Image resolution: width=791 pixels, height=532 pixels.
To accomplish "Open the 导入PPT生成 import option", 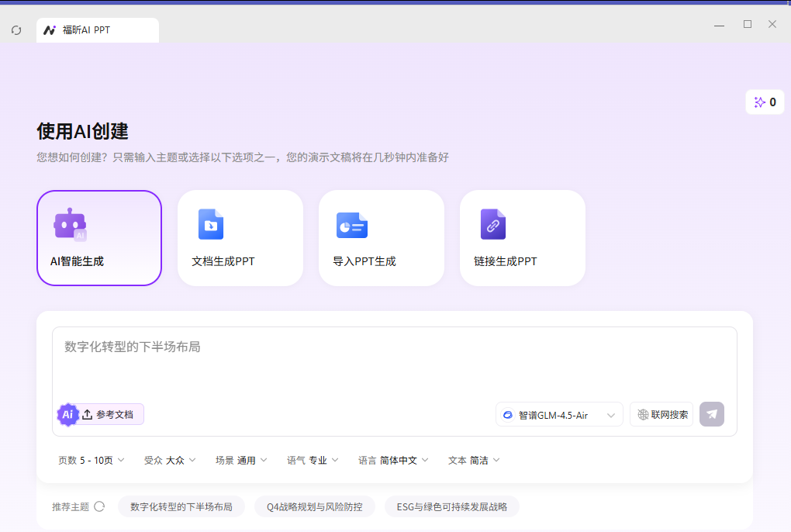I will 382,238.
